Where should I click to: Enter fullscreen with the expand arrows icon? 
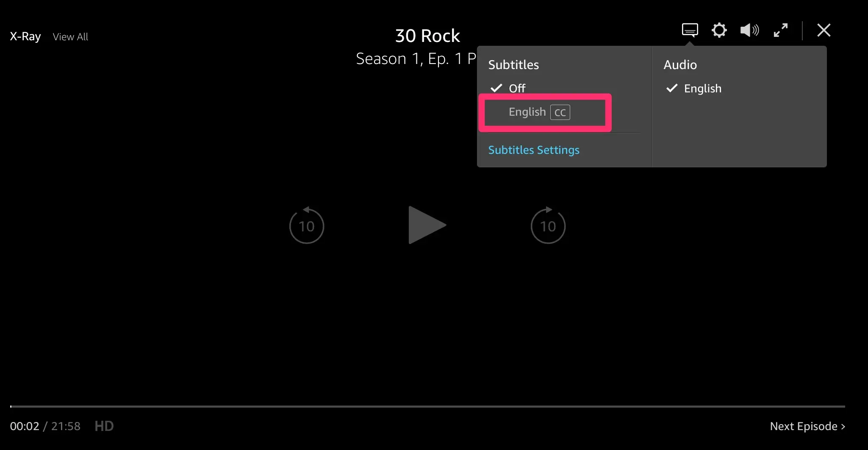[780, 30]
